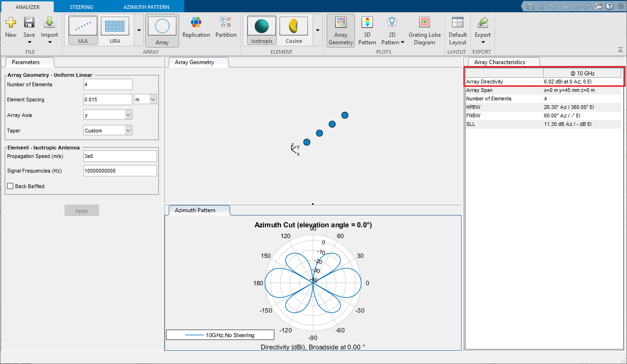
Task: Switch to the STEERING ribbon tab
Action: click(82, 7)
